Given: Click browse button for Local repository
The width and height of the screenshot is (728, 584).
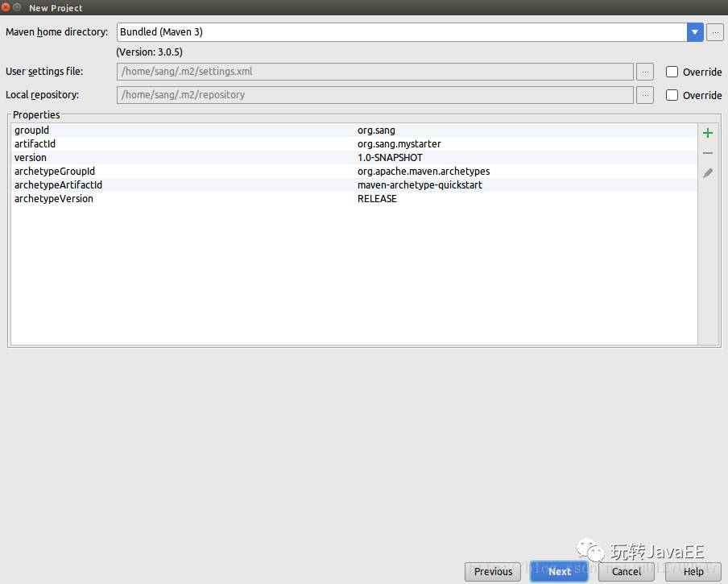Looking at the screenshot, I should (644, 95).
